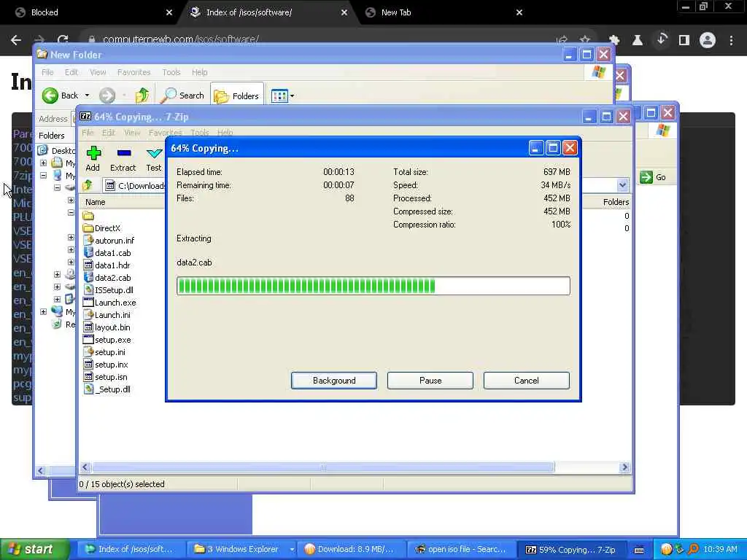Click the 7-Zip Add toolbar icon

click(93, 153)
